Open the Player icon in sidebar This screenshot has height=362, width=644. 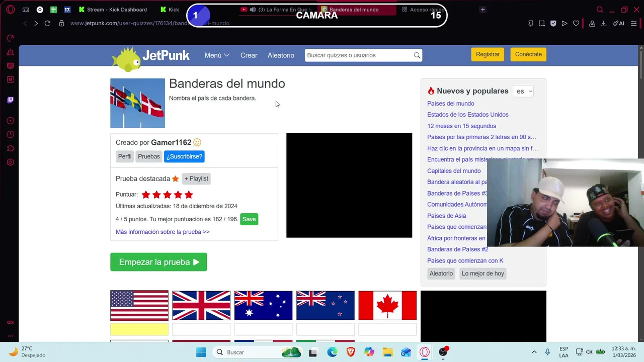click(x=10, y=121)
